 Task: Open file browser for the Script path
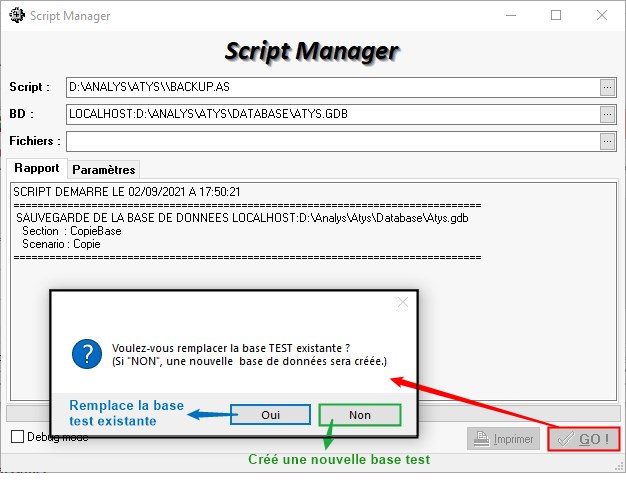(606, 87)
